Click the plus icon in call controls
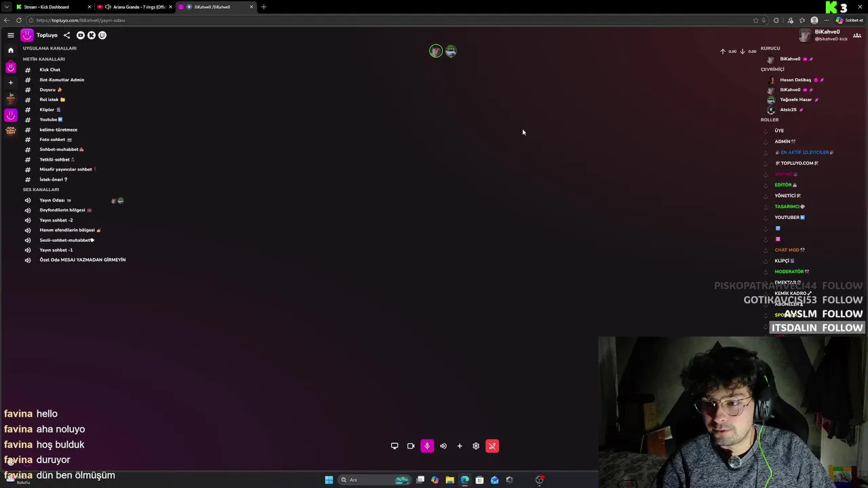Screen dimensions: 868x488 [460, 446]
